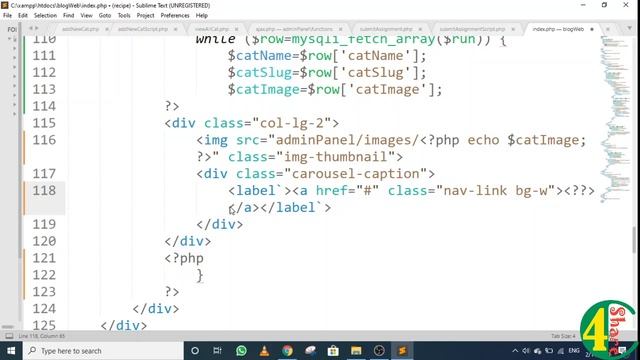The image size is (640, 360).
Task: Show hidden system tray icons chevron
Action: (x=515, y=351)
